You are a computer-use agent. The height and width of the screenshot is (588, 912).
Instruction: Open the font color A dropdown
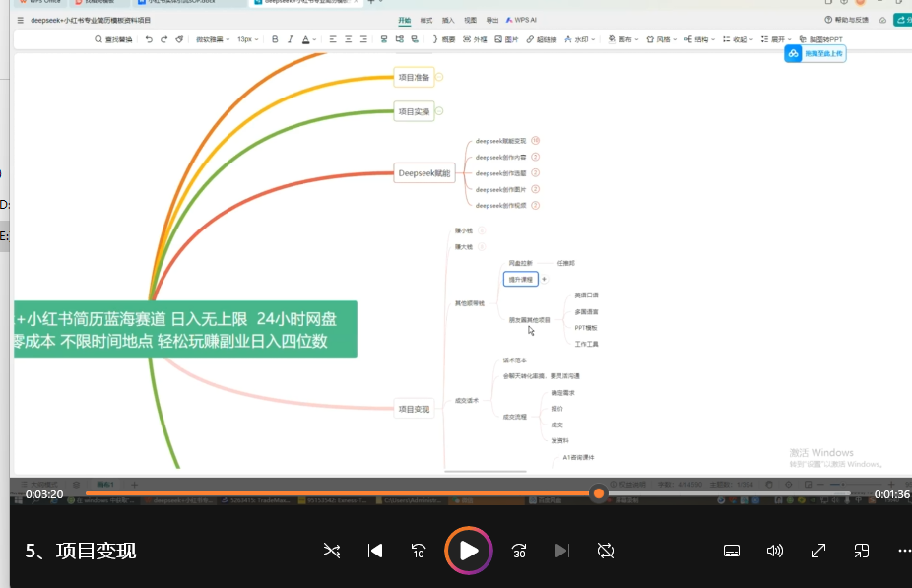309,39
